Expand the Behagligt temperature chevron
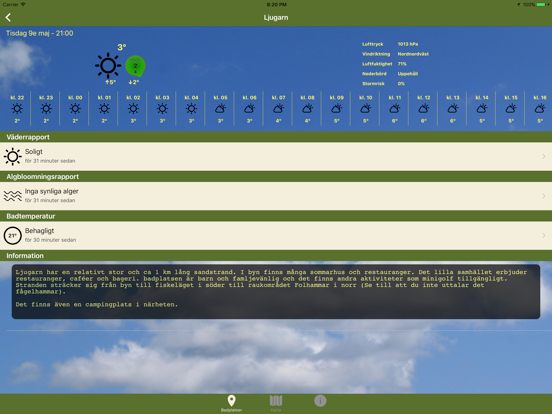552x414 pixels. click(544, 235)
